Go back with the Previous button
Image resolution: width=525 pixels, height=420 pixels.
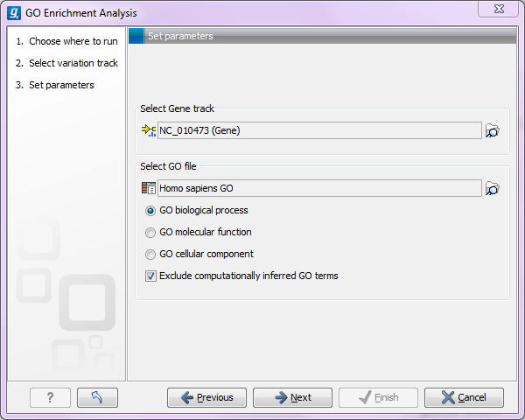point(206,397)
